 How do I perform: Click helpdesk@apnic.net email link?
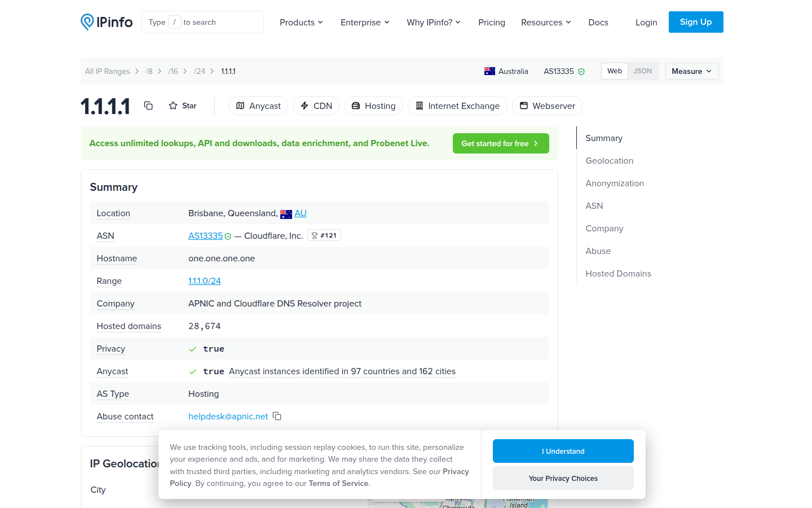(228, 416)
